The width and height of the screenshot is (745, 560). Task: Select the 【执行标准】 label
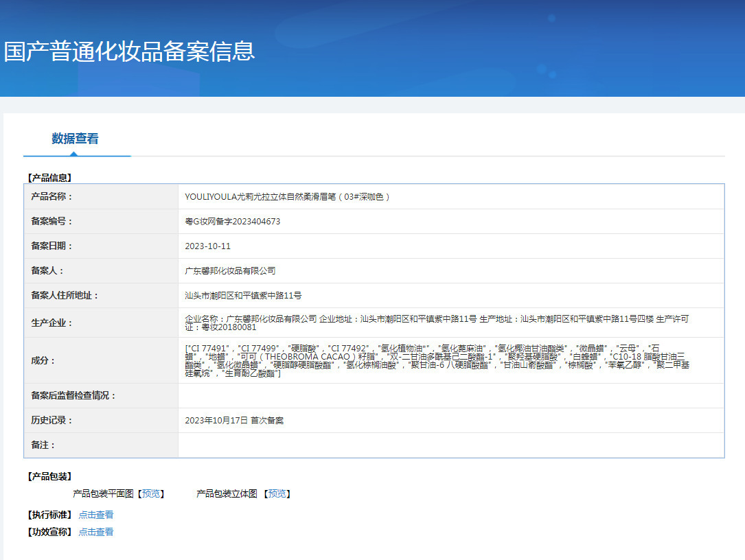(49, 515)
